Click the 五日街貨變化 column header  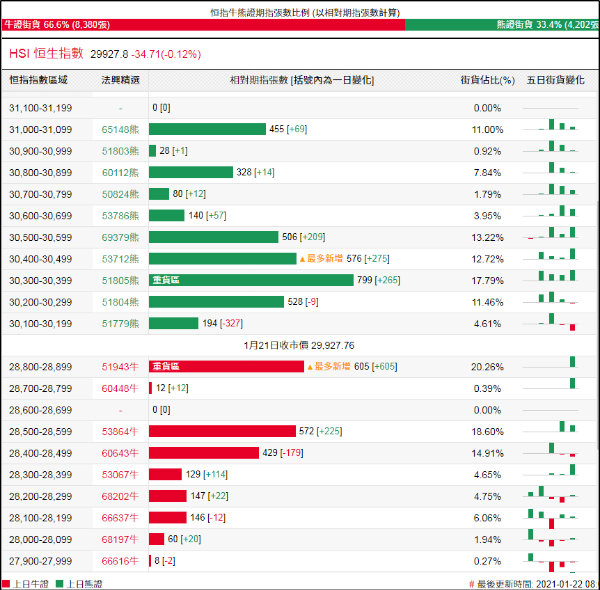click(x=555, y=80)
